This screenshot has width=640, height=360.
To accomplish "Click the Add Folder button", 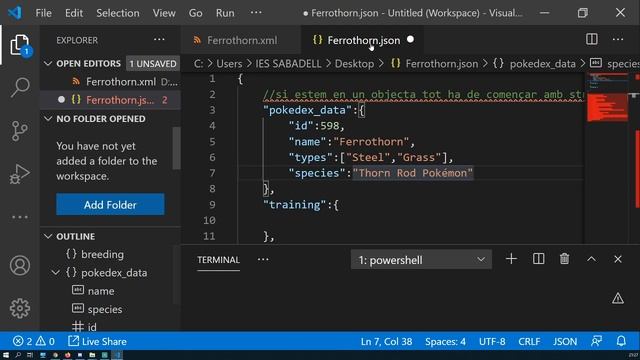I will [x=110, y=204].
